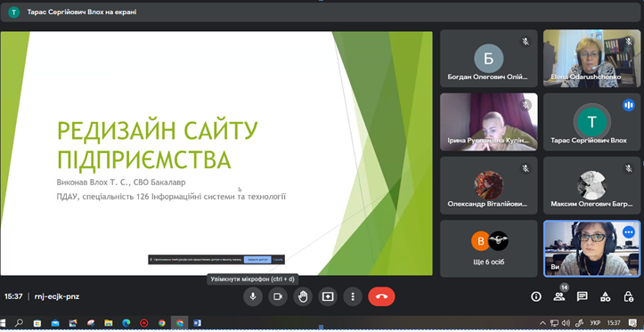Turn on the microphone button
The height and width of the screenshot is (332, 644).
click(253, 296)
